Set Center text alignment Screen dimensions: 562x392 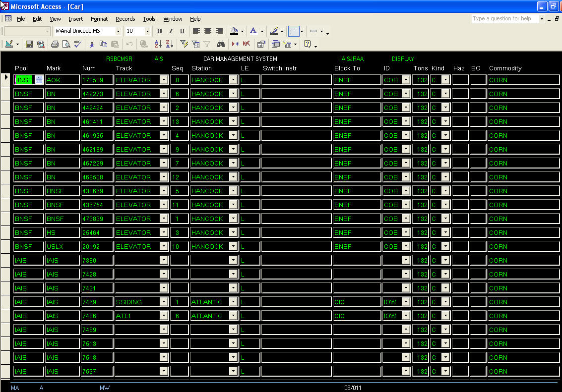click(207, 31)
